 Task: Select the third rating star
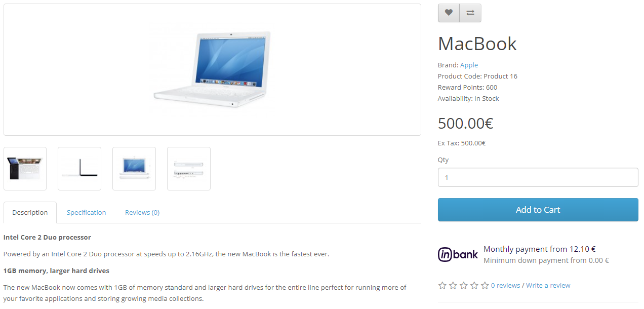(464, 286)
